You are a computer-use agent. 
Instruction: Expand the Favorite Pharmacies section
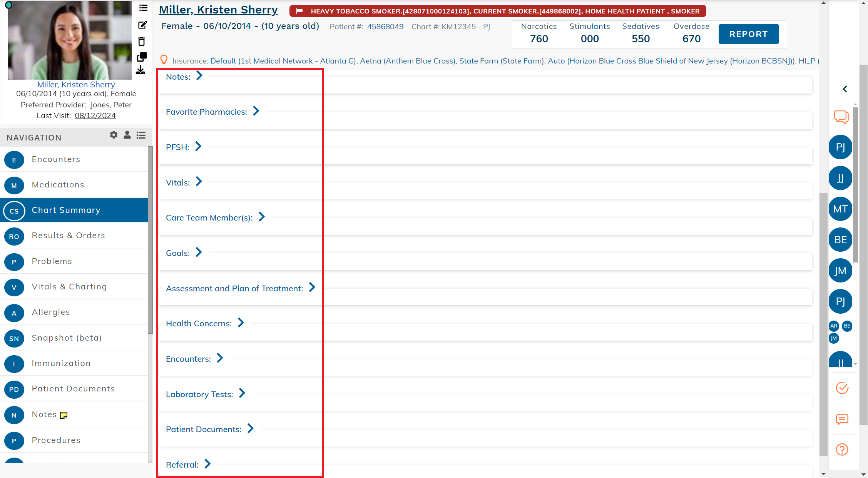pos(256,111)
